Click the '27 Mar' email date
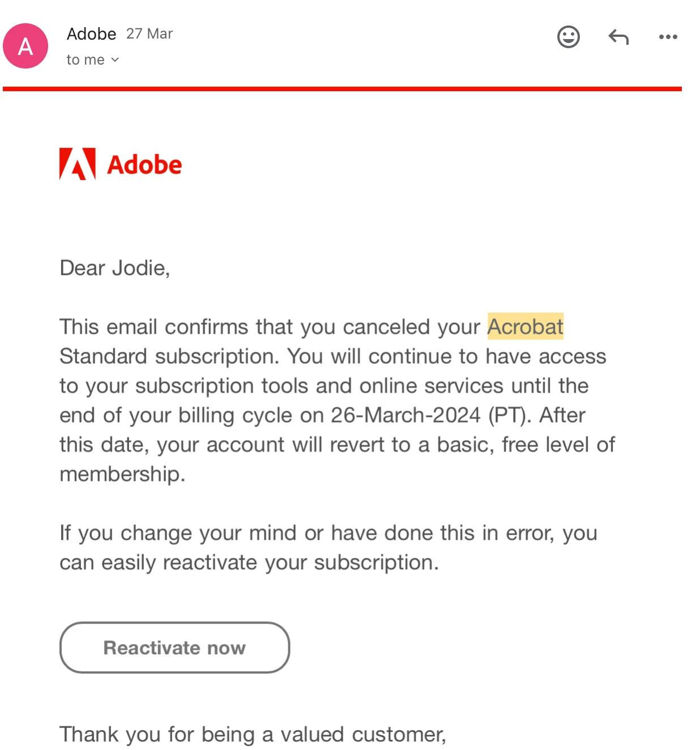Image resolution: width=700 pixels, height=750 pixels. (150, 34)
